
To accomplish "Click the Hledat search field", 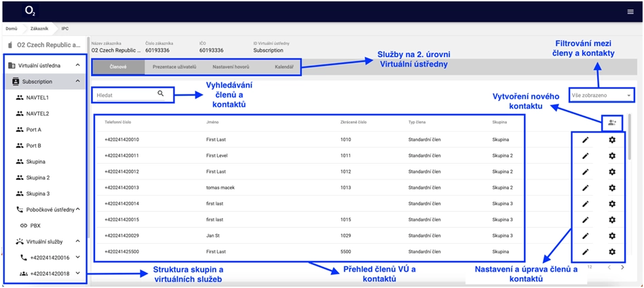I will point(126,94).
